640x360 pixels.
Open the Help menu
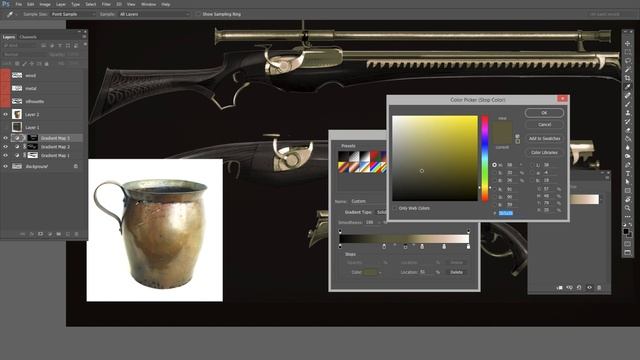[165, 4]
